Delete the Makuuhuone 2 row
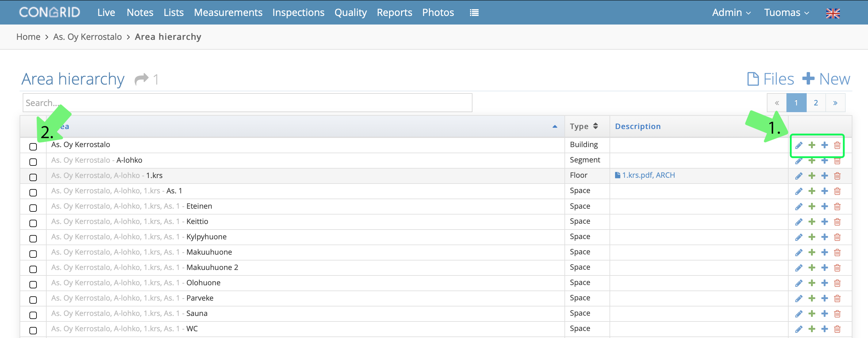 837,268
